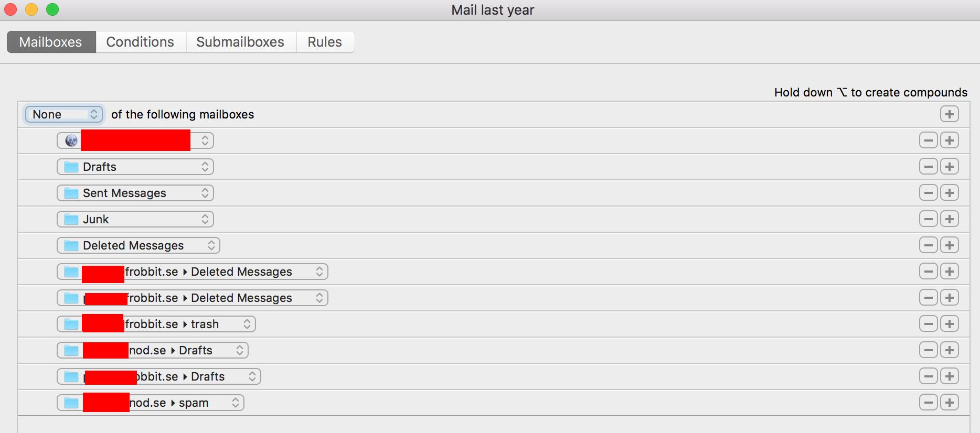This screenshot has width=980, height=433.
Task: Add a row after Sent Messages
Action: 949,193
